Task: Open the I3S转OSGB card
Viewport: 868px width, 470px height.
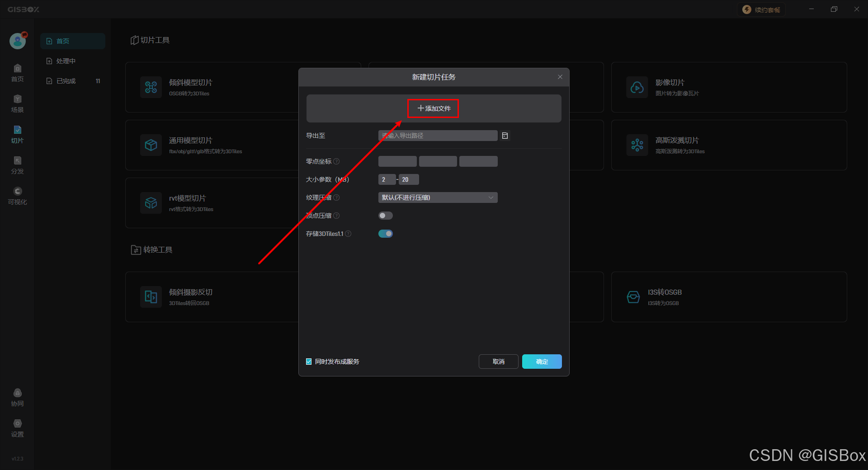Action: [x=729, y=297]
